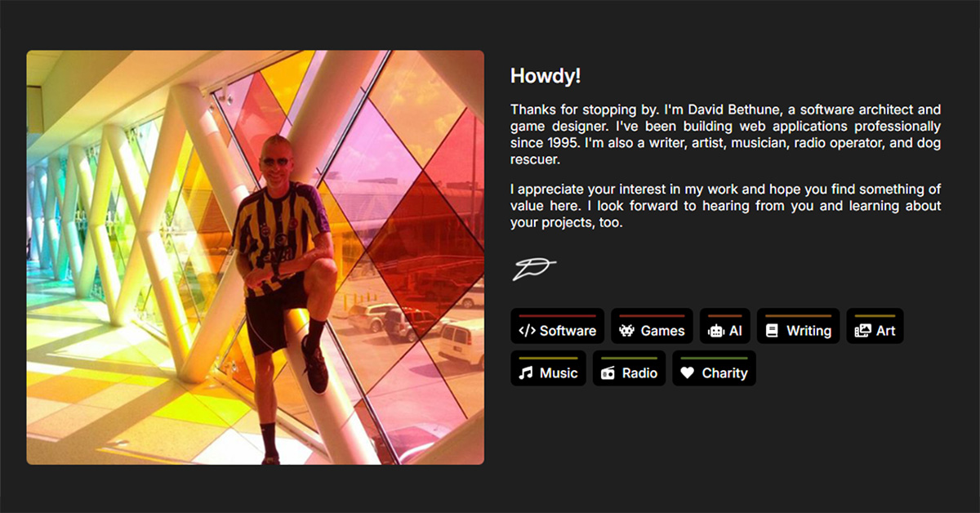The image size is (980, 513).
Task: Select the AI label text
Action: (736, 331)
